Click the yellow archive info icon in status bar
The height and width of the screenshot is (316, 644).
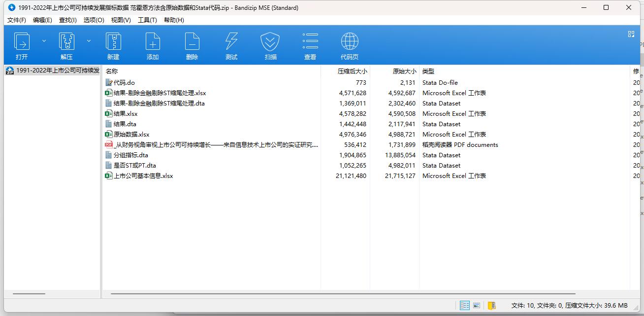(491, 306)
